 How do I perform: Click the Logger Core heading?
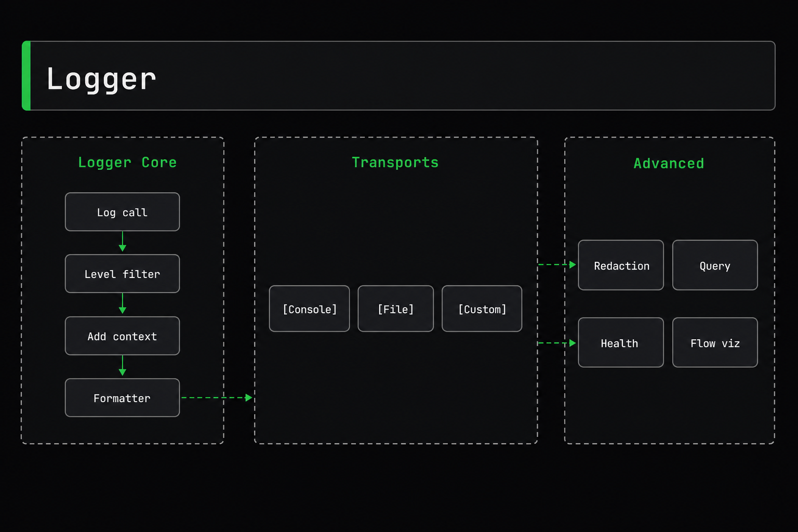coord(127,163)
